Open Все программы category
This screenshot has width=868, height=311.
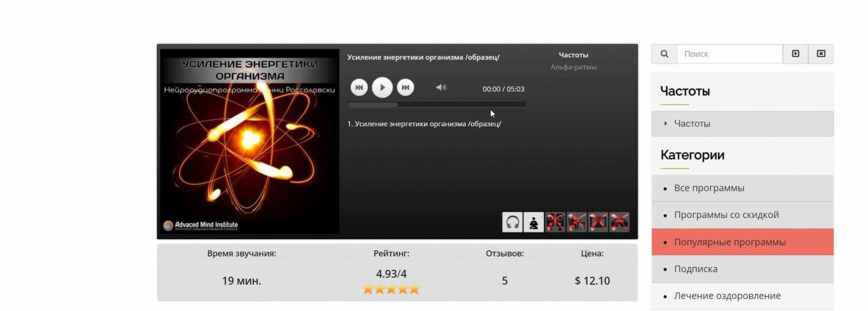(743, 188)
